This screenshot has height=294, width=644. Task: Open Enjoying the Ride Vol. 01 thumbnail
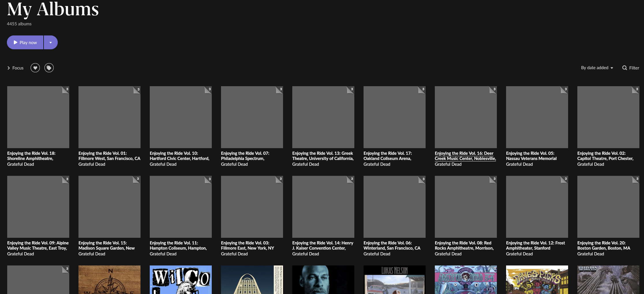pyautogui.click(x=109, y=117)
